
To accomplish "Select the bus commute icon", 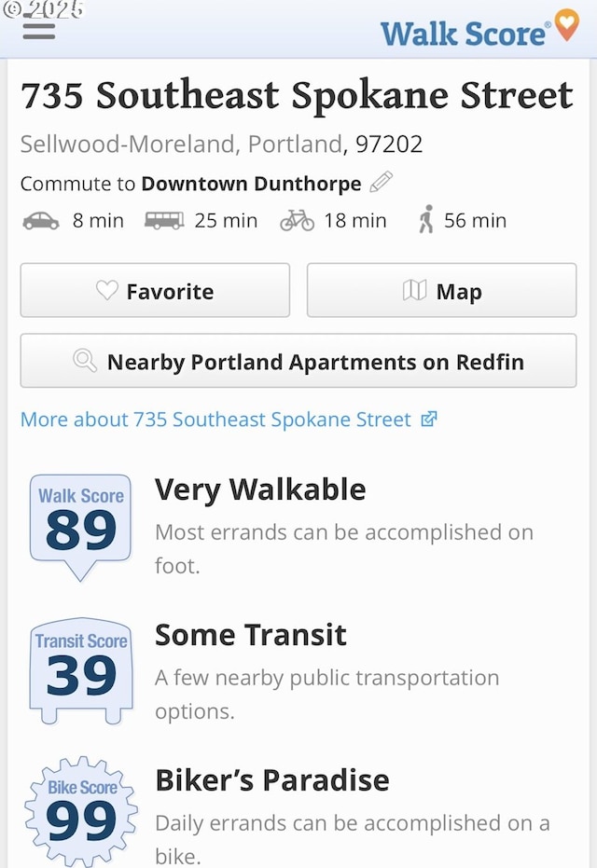I will tap(164, 220).
